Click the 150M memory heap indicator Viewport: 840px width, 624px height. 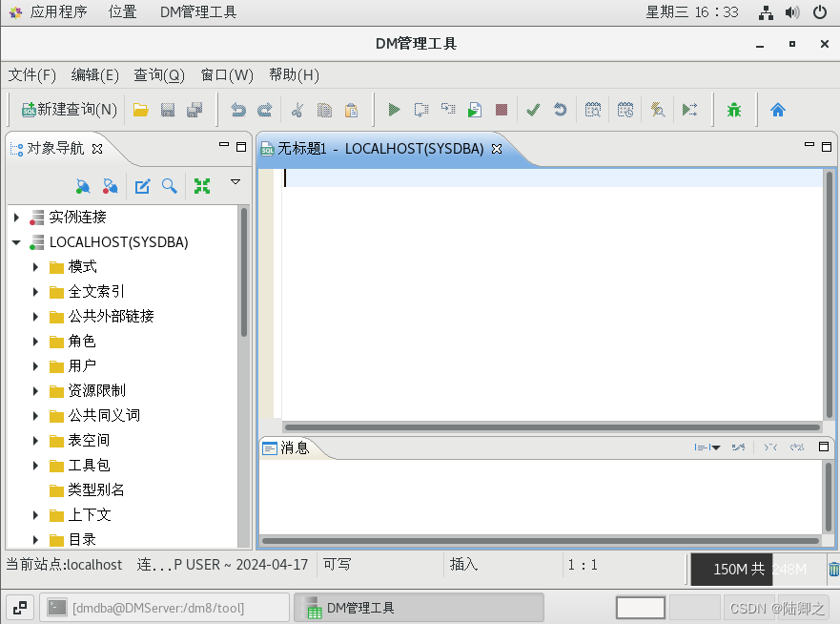757,569
